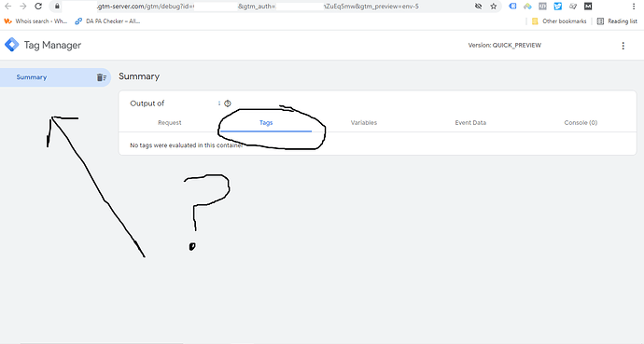Screen dimensions: 644x344
Task: Switch to the Tags tab
Action: click(x=266, y=123)
